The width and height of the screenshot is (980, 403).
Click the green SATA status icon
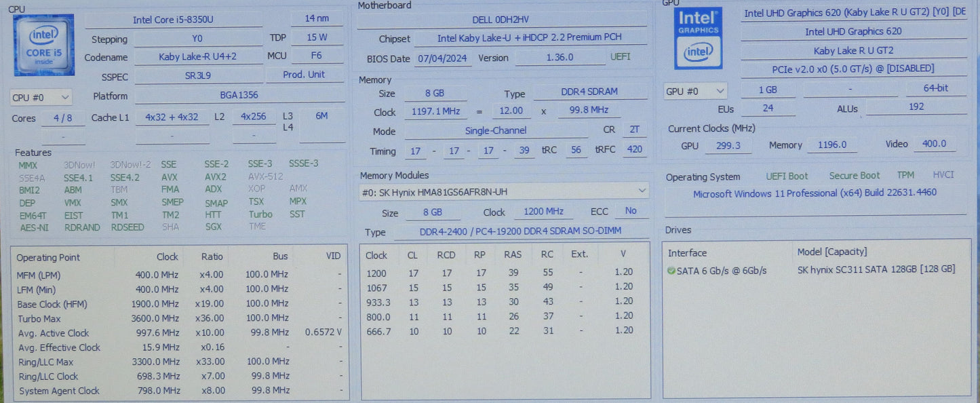[671, 270]
